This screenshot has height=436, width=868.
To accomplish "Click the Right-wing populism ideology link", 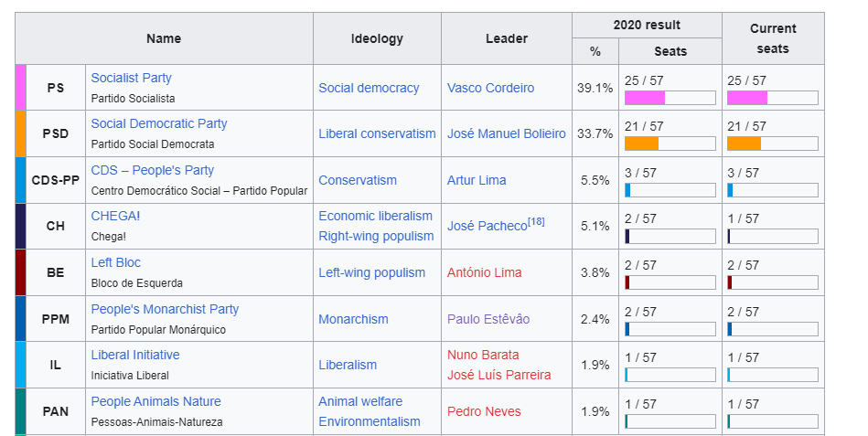I will [x=376, y=236].
